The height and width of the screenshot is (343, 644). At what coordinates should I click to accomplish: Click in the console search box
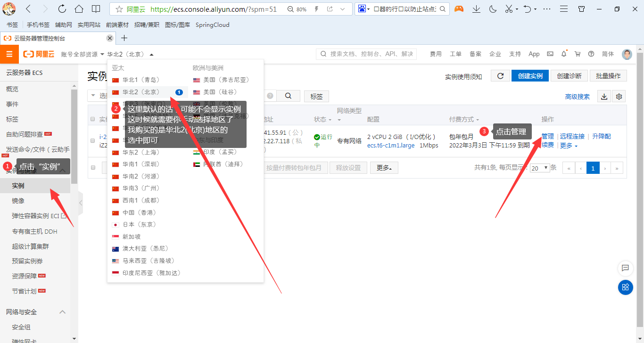click(x=366, y=54)
